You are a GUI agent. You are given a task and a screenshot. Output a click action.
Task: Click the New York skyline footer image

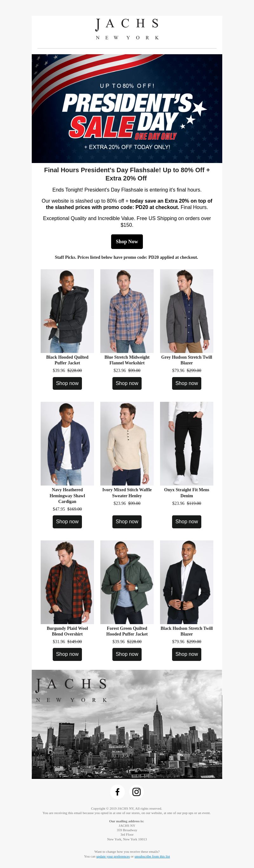pyautogui.click(x=127, y=724)
